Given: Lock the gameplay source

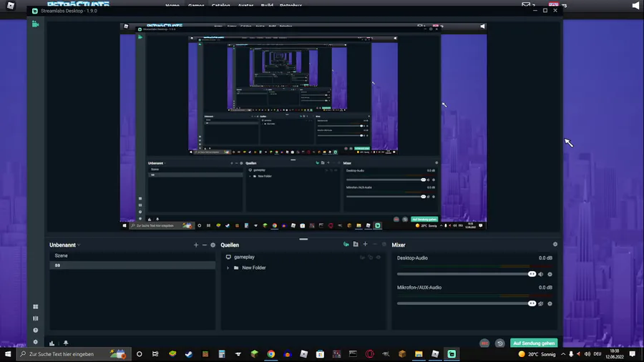Looking at the screenshot, I should [x=371, y=258].
